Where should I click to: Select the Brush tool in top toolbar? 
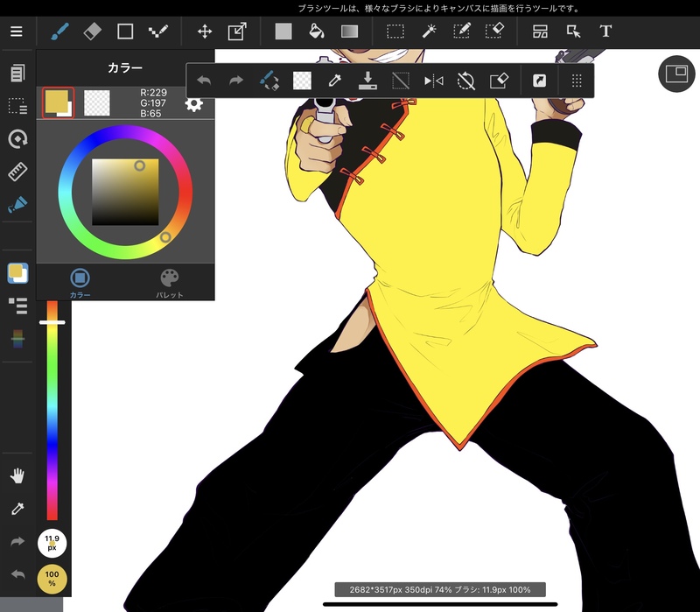click(59, 32)
